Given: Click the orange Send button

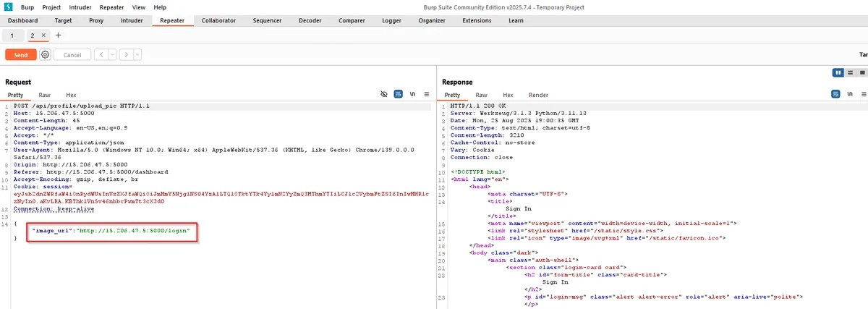Looking at the screenshot, I should tap(21, 55).
